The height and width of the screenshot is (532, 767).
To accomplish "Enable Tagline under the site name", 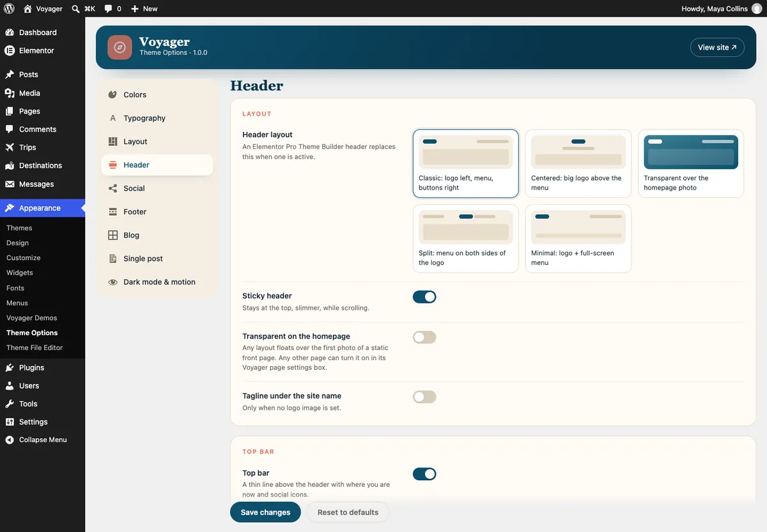I will [424, 397].
